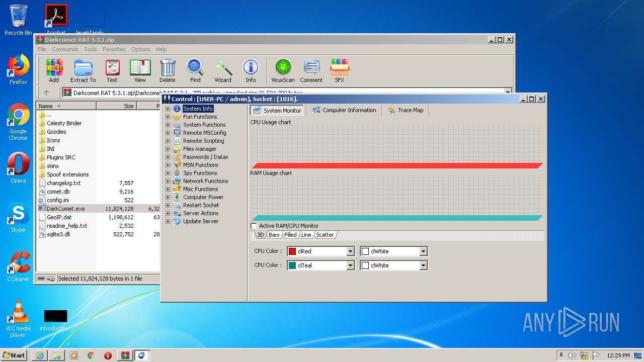Click the Extract To toolbar icon

83,70
